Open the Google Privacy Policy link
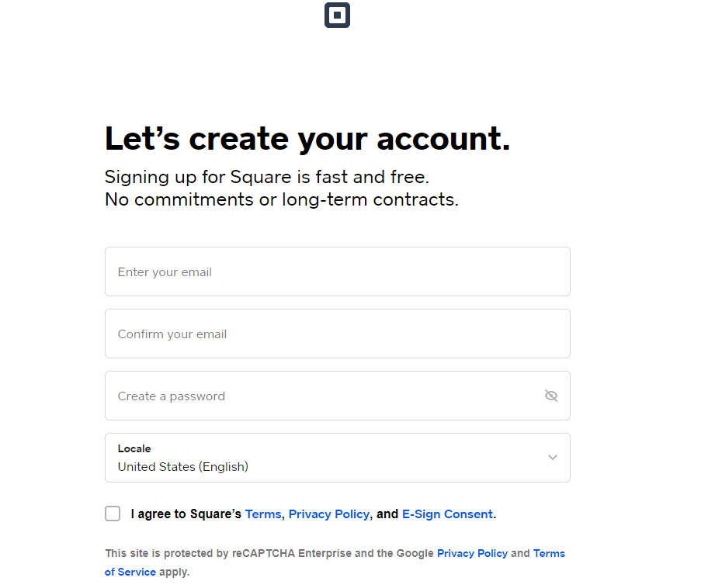This screenshot has height=588, width=722. pos(472,553)
